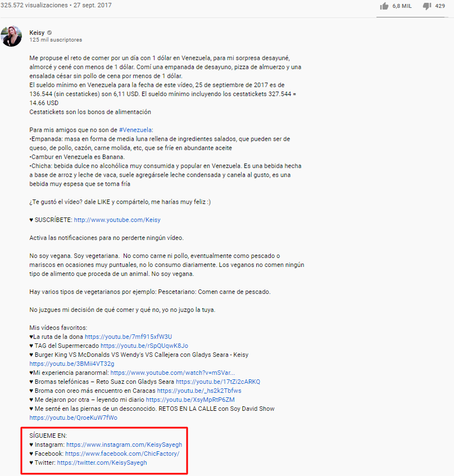Click the #Venezuela hashtag

(x=135, y=130)
